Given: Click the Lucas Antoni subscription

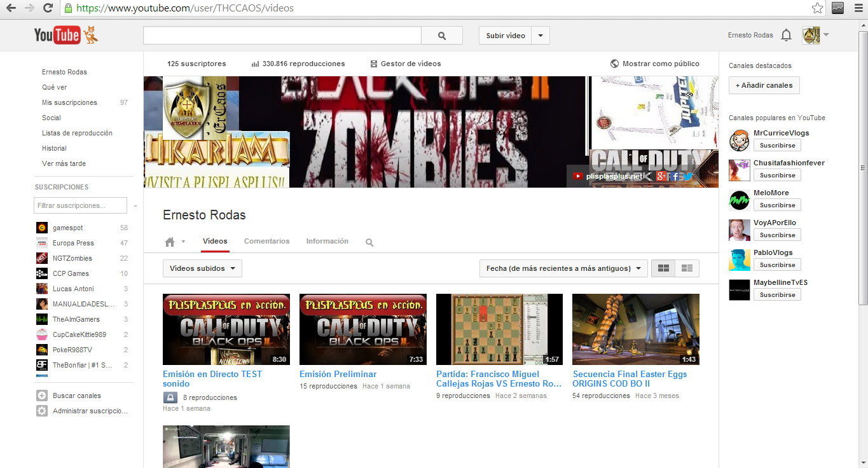Looking at the screenshot, I should point(82,289).
